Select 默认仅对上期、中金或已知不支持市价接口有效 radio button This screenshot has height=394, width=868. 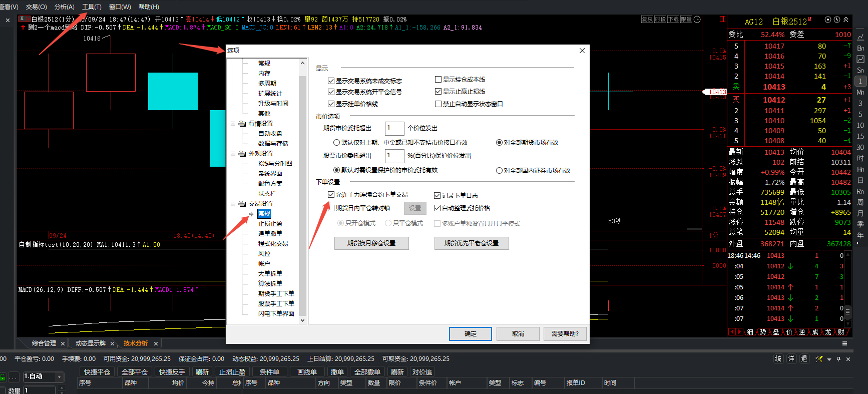(336, 143)
